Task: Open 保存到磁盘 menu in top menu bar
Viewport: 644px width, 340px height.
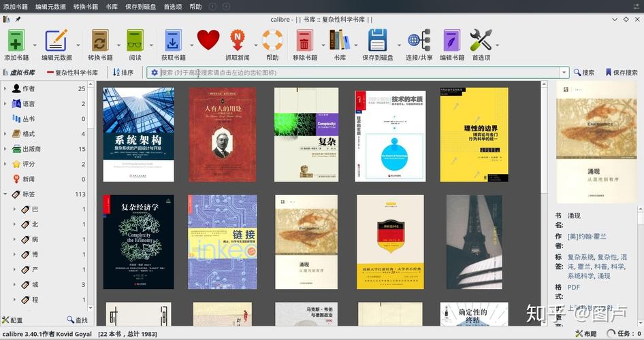Action: coord(140,7)
